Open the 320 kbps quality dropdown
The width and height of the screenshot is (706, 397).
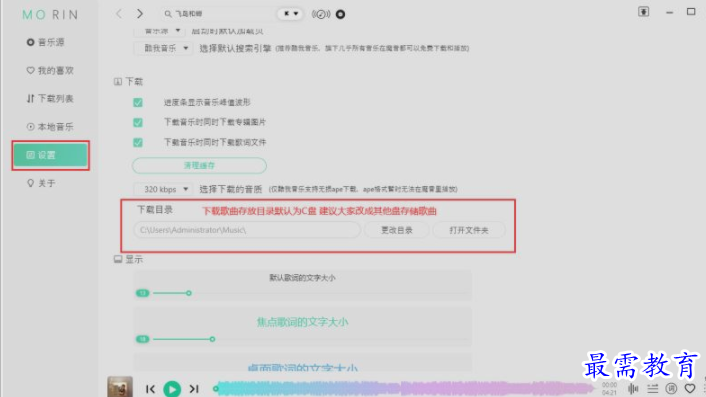click(163, 189)
